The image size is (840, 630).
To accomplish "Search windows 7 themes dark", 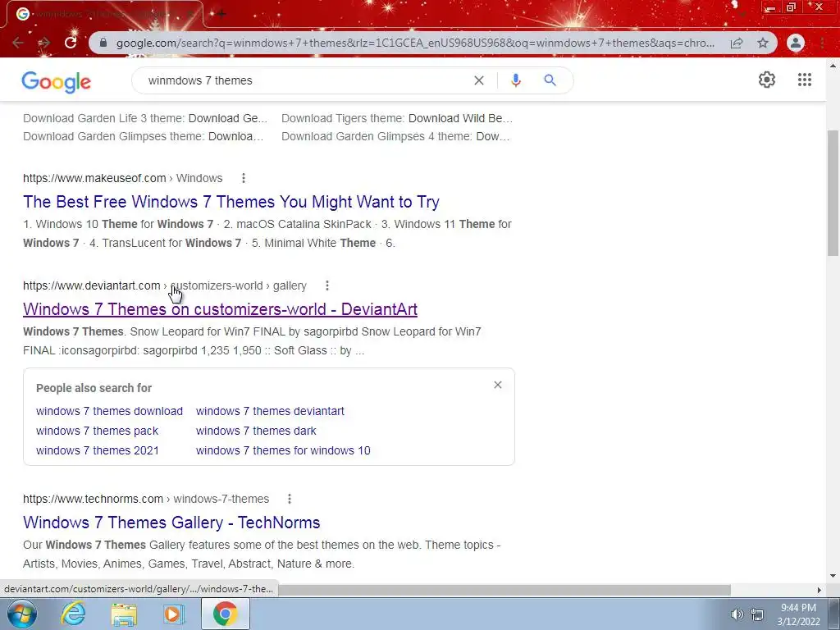I will coord(256,431).
